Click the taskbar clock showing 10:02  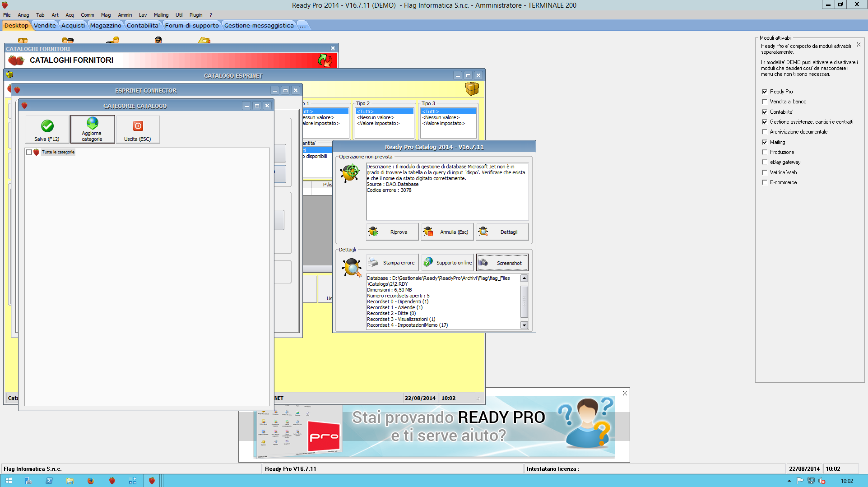click(847, 481)
